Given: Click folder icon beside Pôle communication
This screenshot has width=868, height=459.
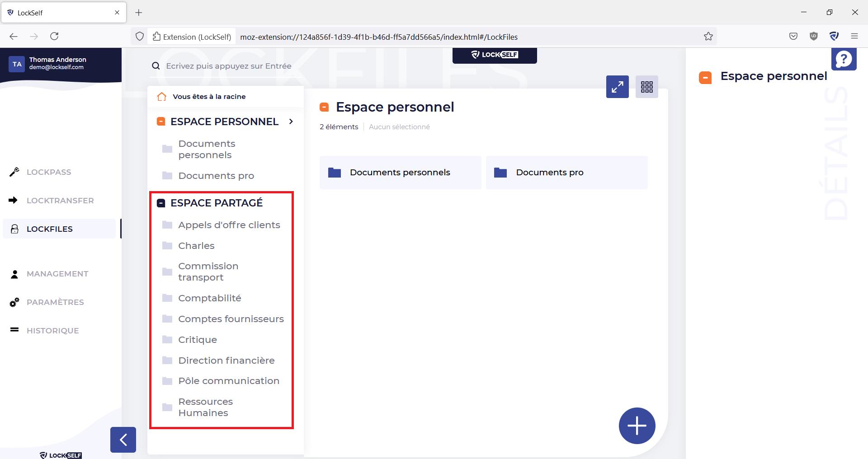Looking at the screenshot, I should point(167,381).
